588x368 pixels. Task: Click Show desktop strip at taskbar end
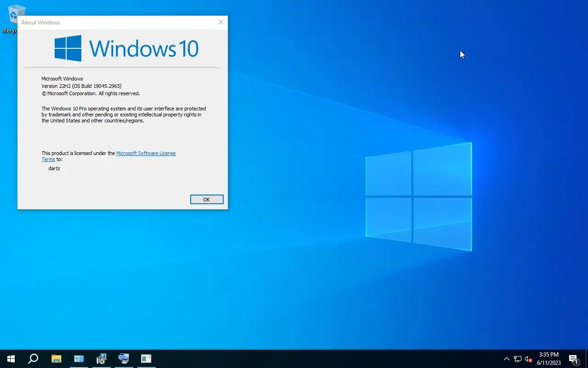click(x=587, y=359)
